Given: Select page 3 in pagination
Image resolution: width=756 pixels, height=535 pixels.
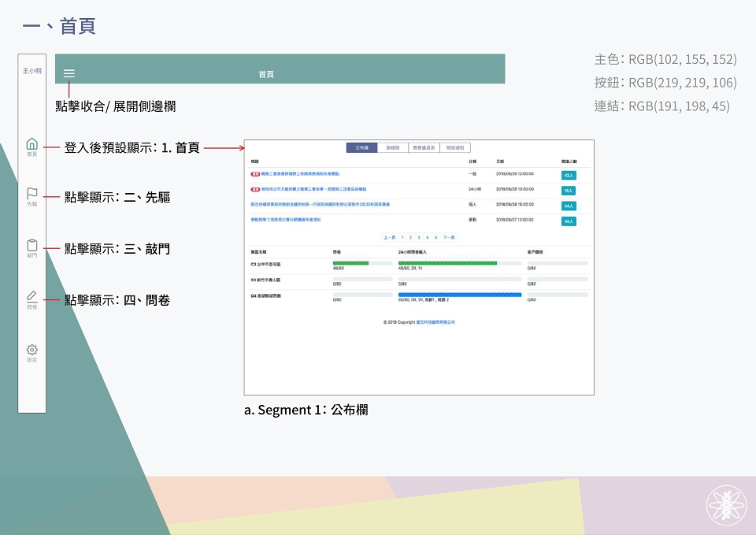Looking at the screenshot, I should (x=419, y=237).
